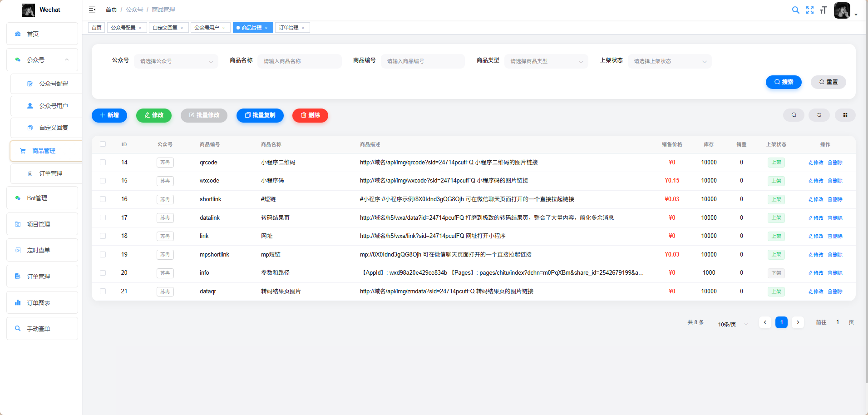
Task: Check the row checkbox for product qrcode
Action: coord(103,162)
